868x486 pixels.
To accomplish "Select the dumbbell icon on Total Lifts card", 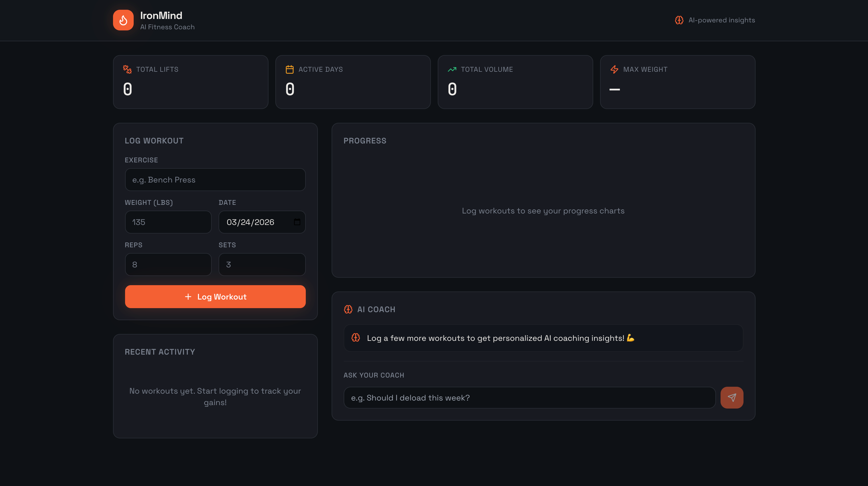I will 127,69.
